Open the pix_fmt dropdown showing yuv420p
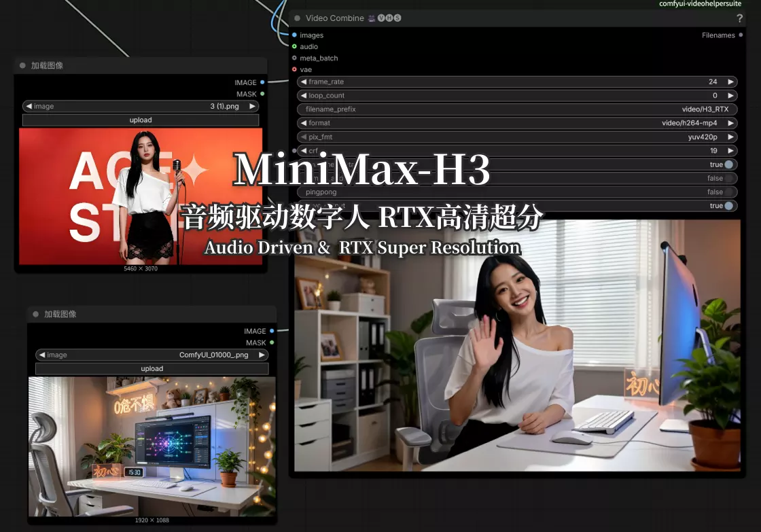The height and width of the screenshot is (532, 761). tap(517, 137)
